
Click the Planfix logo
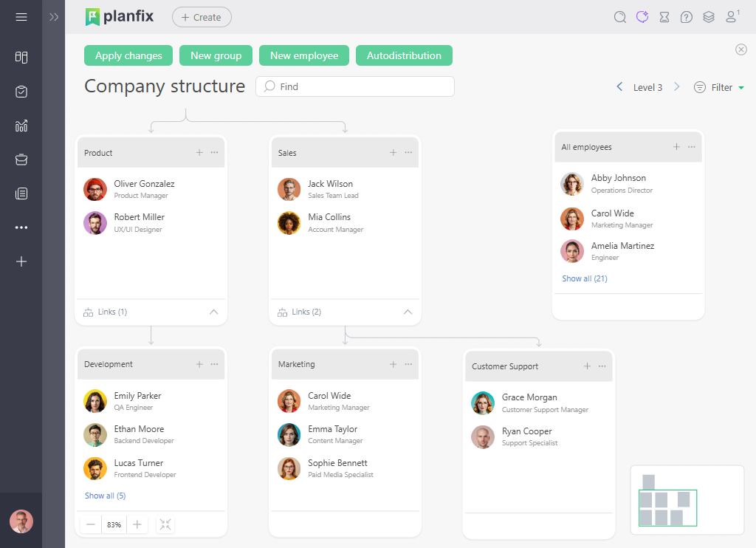[x=120, y=17]
